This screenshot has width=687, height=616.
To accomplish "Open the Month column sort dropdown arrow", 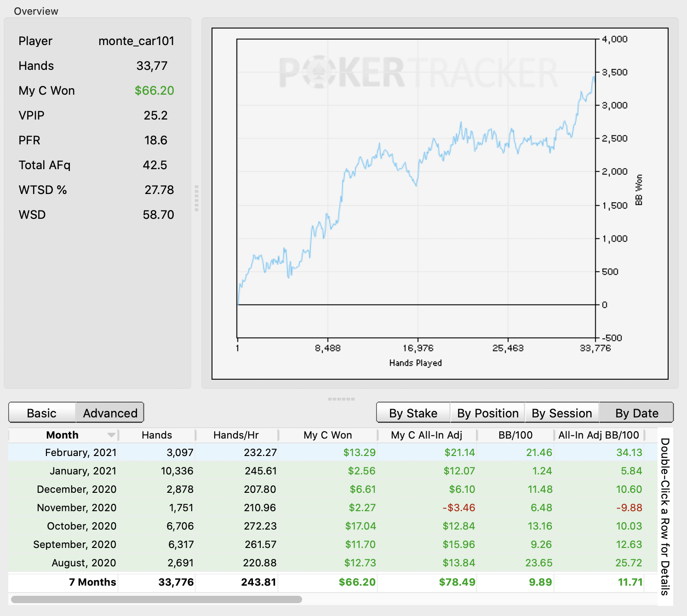I will (x=111, y=435).
